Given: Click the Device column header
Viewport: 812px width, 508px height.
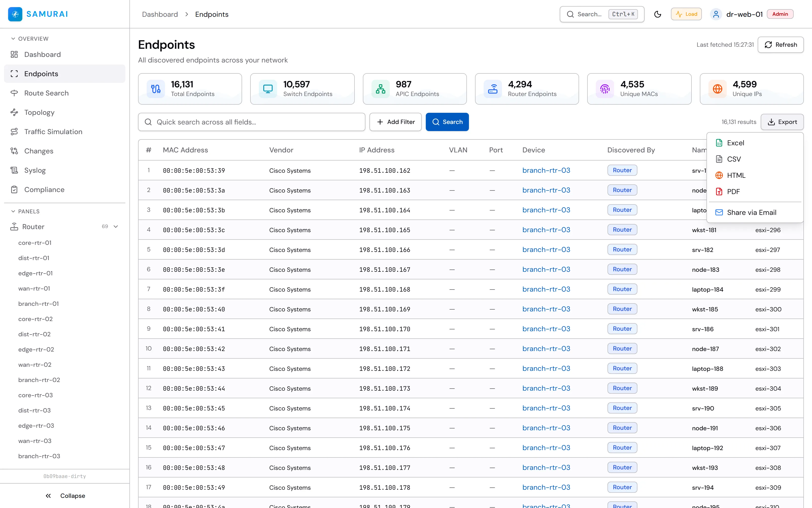Looking at the screenshot, I should [x=533, y=150].
